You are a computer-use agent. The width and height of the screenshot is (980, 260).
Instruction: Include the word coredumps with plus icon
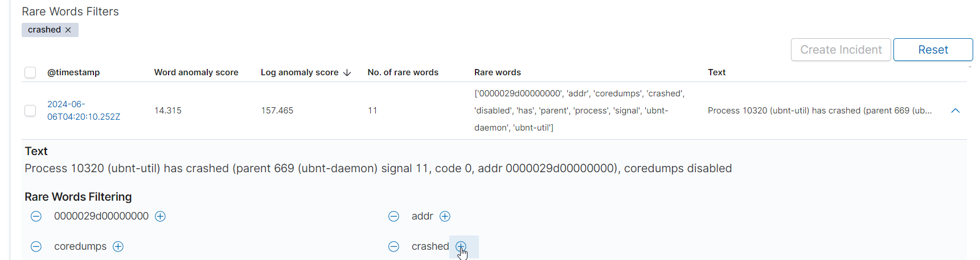[x=118, y=246]
